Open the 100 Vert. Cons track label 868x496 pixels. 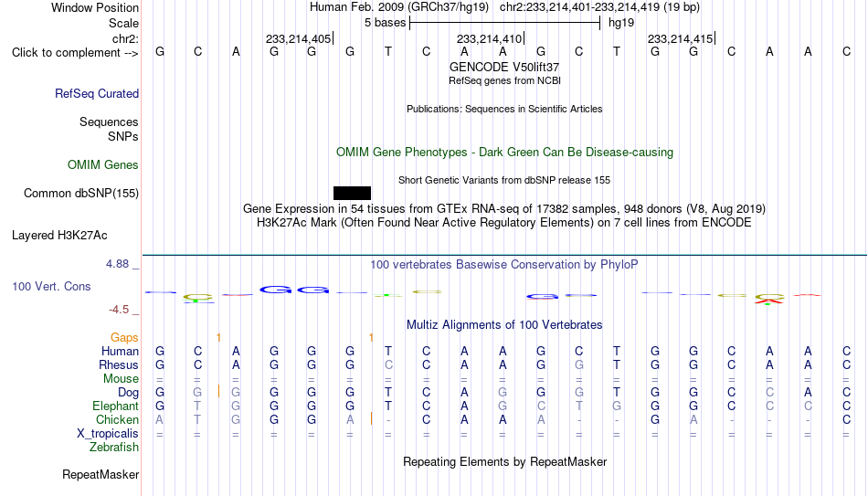pos(51,286)
